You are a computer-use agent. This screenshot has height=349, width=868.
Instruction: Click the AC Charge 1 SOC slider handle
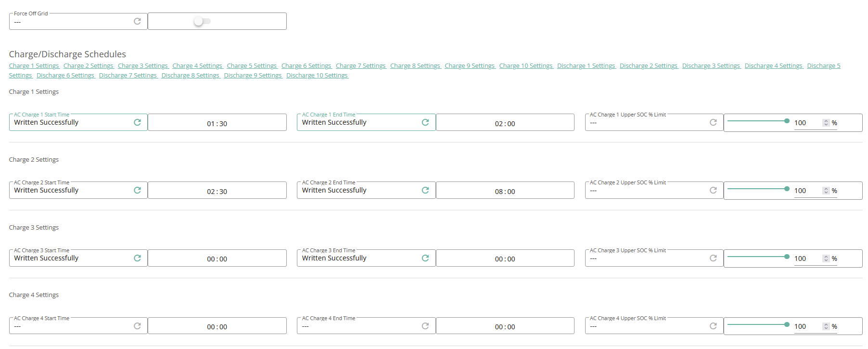tap(787, 121)
